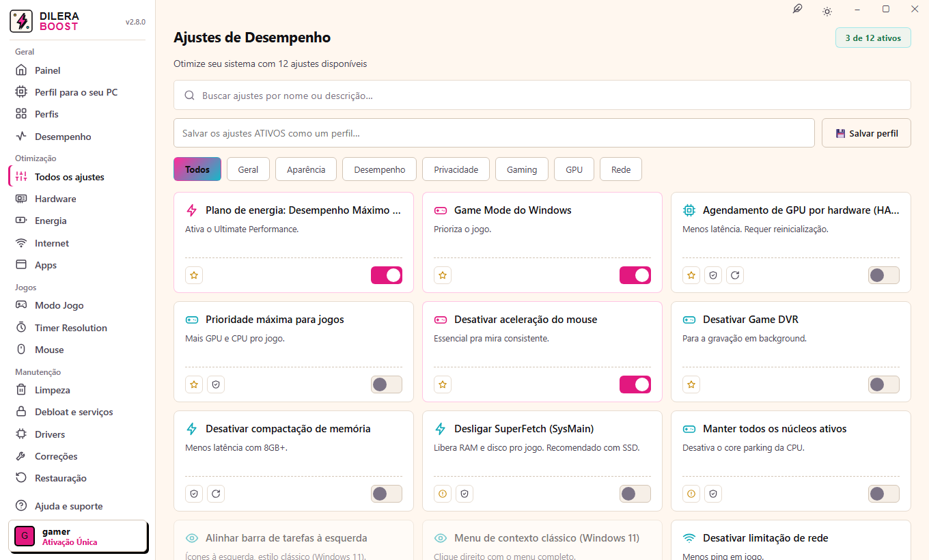The image size is (929, 560).
Task: Turn on the Desativar Game DVR toggle
Action: coord(884,384)
